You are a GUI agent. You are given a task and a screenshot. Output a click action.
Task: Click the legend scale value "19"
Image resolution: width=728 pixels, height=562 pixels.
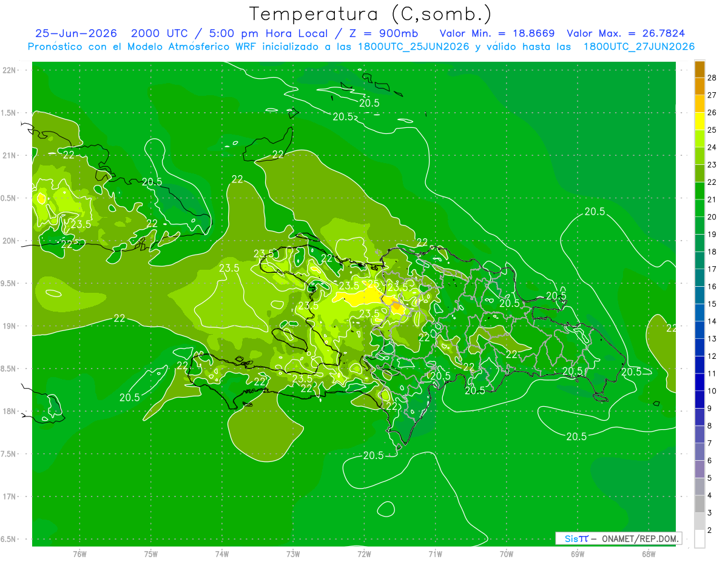point(712,234)
